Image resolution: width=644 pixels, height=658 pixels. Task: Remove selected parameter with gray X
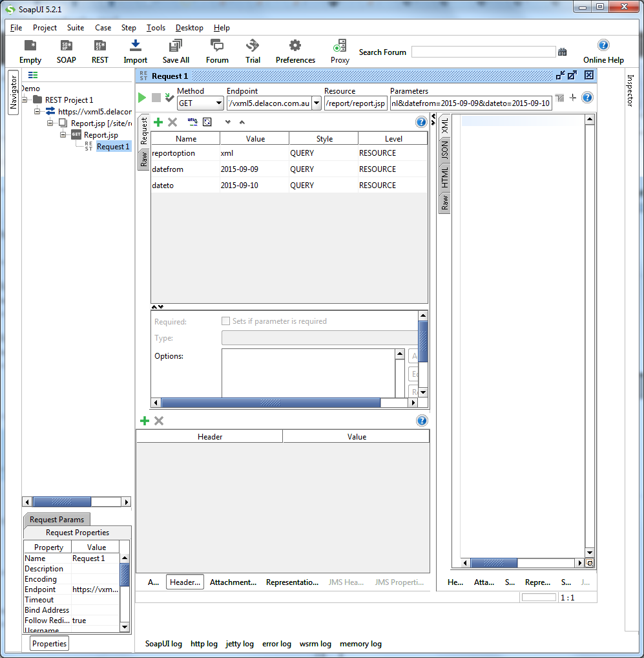(x=172, y=122)
